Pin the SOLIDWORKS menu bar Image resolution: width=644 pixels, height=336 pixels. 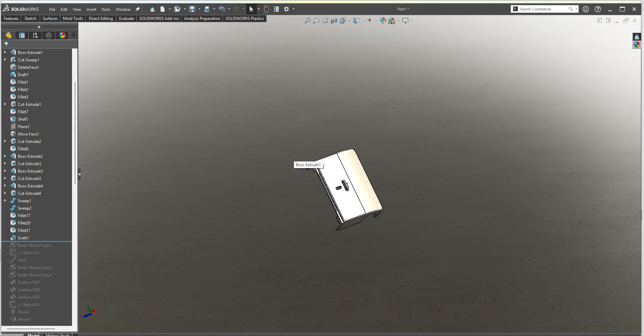(x=137, y=9)
